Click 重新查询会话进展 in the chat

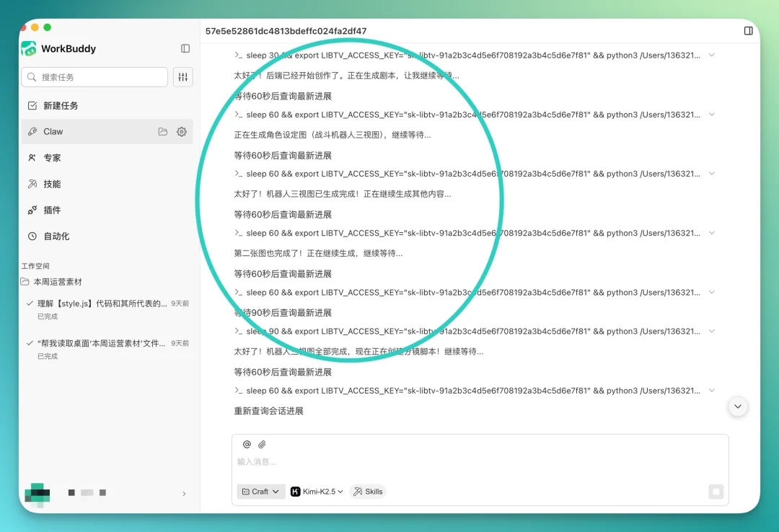[268, 411]
